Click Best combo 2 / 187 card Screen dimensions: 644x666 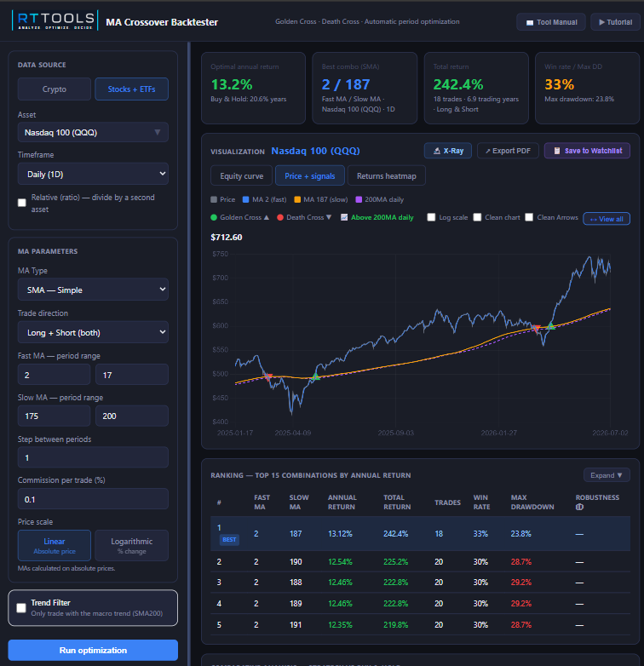[365, 89]
